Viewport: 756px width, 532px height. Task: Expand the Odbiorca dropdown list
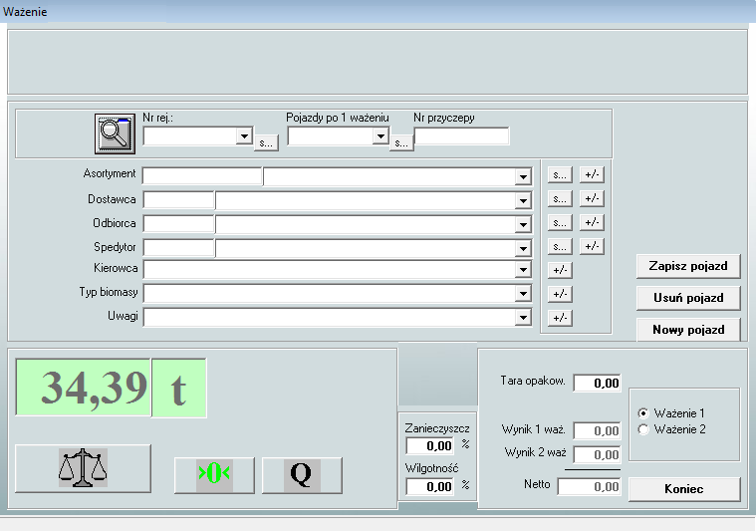(523, 224)
